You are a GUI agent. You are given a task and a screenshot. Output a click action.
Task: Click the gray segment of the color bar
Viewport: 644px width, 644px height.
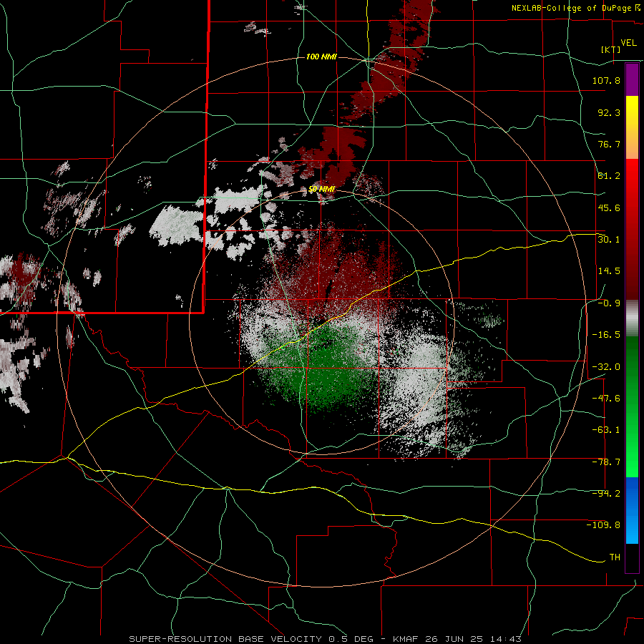point(632,318)
